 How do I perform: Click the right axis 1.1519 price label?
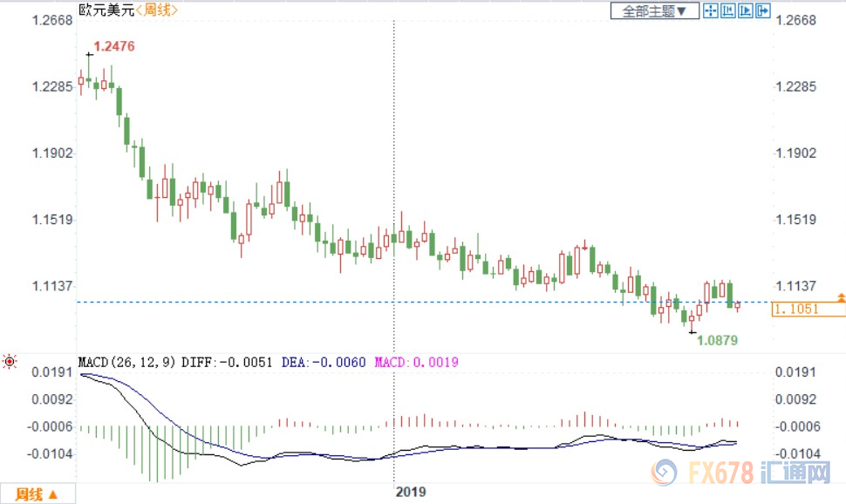point(795,220)
